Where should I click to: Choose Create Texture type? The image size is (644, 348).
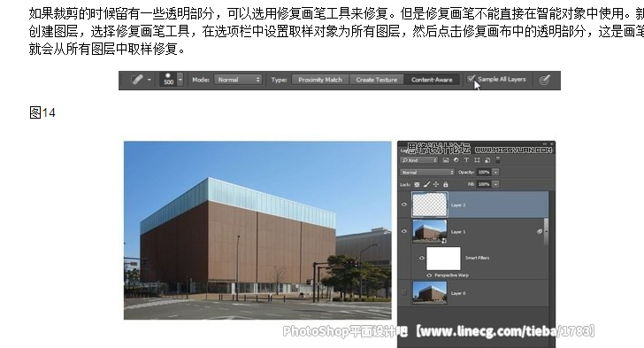[377, 80]
